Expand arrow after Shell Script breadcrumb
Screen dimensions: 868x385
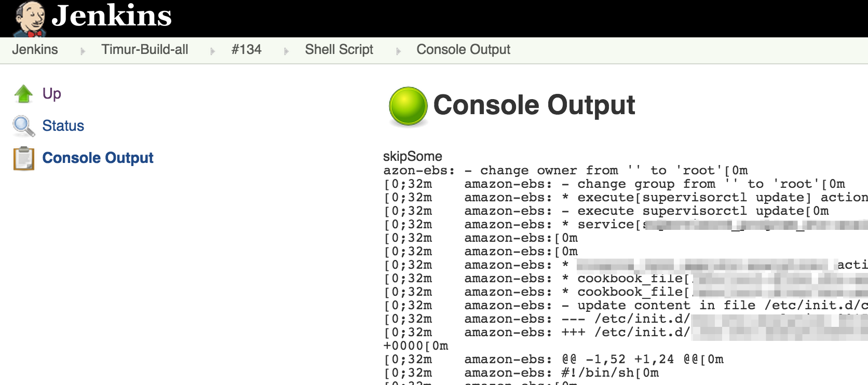coord(398,51)
